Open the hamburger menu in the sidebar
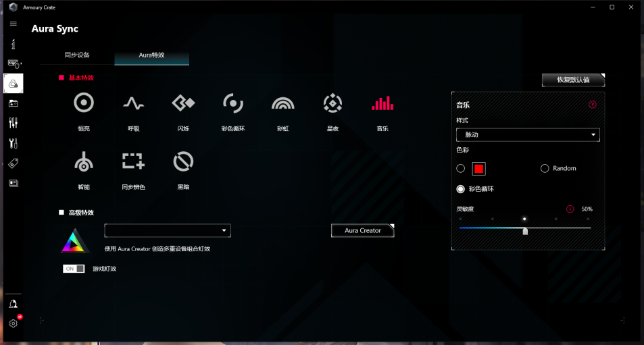 (x=13, y=24)
